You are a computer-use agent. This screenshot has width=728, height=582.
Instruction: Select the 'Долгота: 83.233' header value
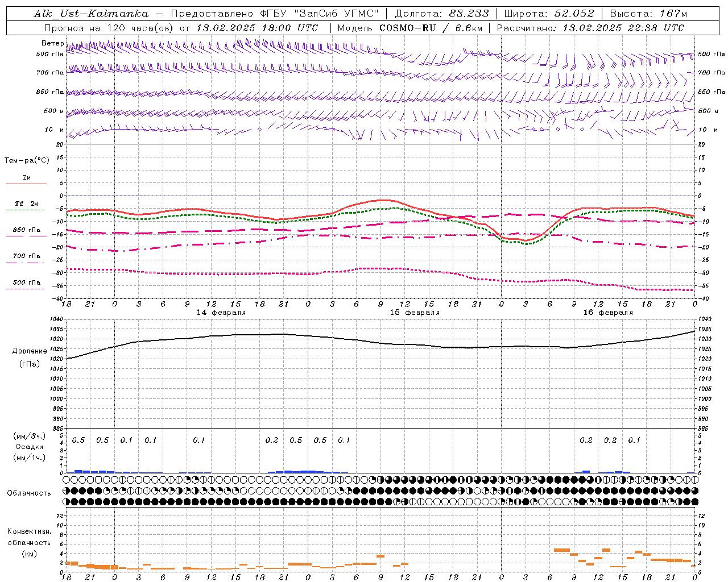(442, 14)
